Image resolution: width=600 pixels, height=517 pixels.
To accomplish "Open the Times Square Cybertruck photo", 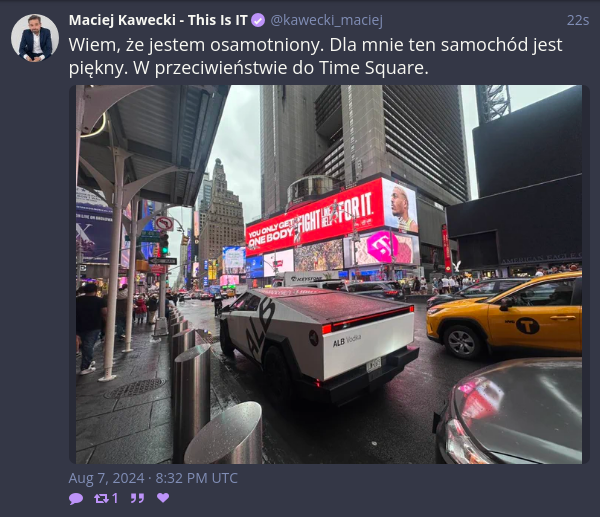I will point(329,274).
